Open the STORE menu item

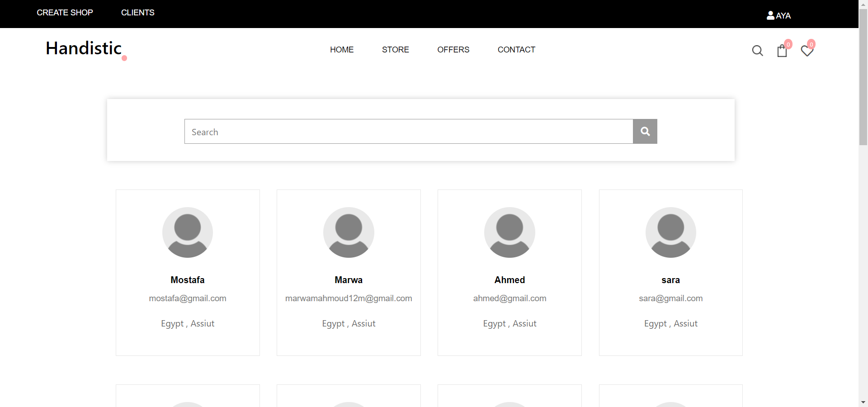tap(396, 50)
